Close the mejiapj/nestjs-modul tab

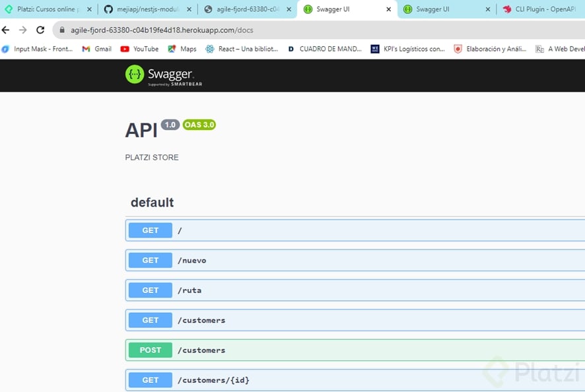point(189,9)
